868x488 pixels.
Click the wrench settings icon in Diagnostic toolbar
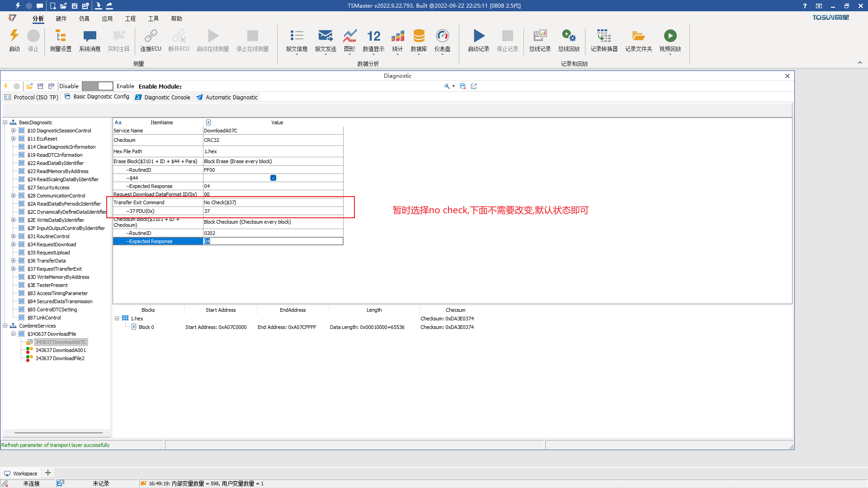click(x=447, y=86)
